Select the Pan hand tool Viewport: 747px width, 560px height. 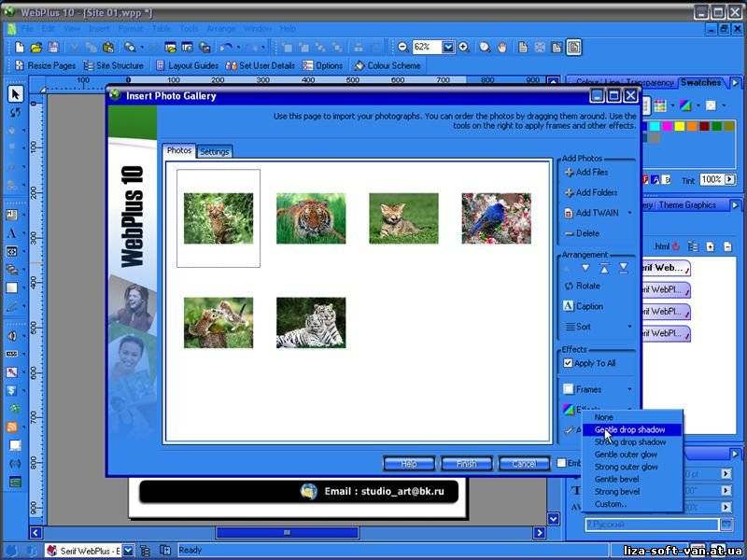point(502,48)
